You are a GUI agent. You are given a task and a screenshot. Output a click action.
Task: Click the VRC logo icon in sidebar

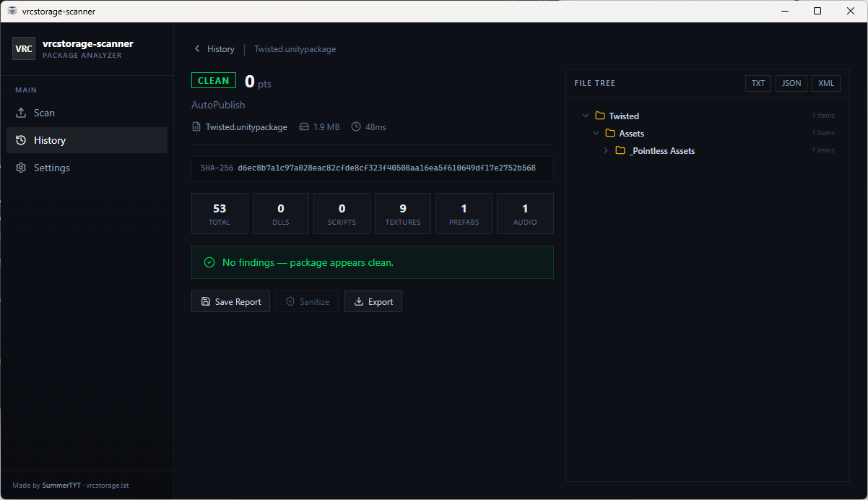24,48
